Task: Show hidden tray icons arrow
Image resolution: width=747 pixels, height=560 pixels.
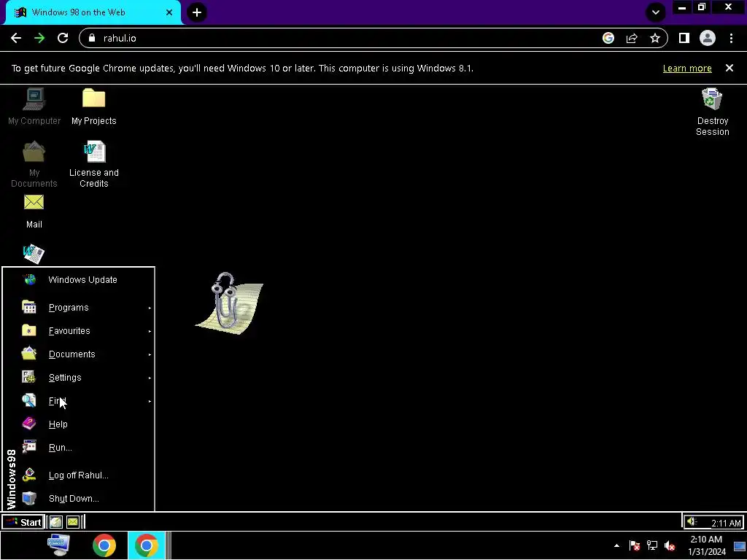Action: tap(616, 545)
